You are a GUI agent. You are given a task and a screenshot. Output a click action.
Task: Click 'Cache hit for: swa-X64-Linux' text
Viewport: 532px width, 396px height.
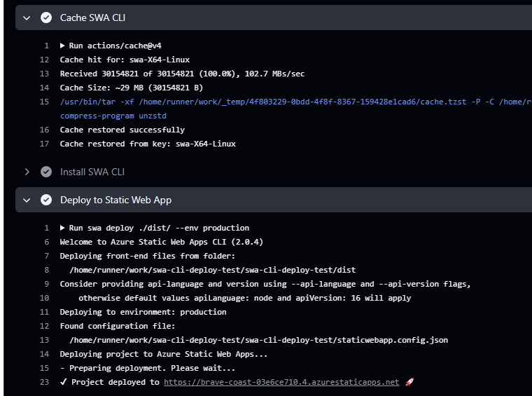click(125, 60)
